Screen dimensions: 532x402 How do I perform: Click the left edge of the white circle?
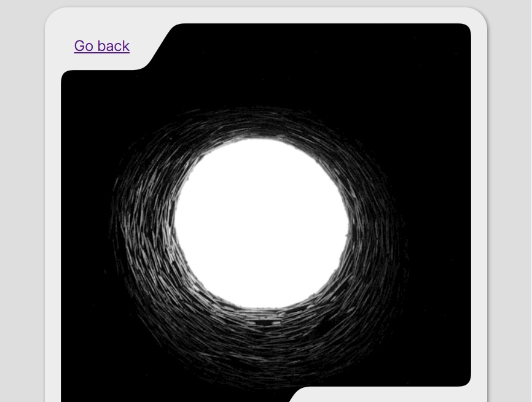coord(175,222)
